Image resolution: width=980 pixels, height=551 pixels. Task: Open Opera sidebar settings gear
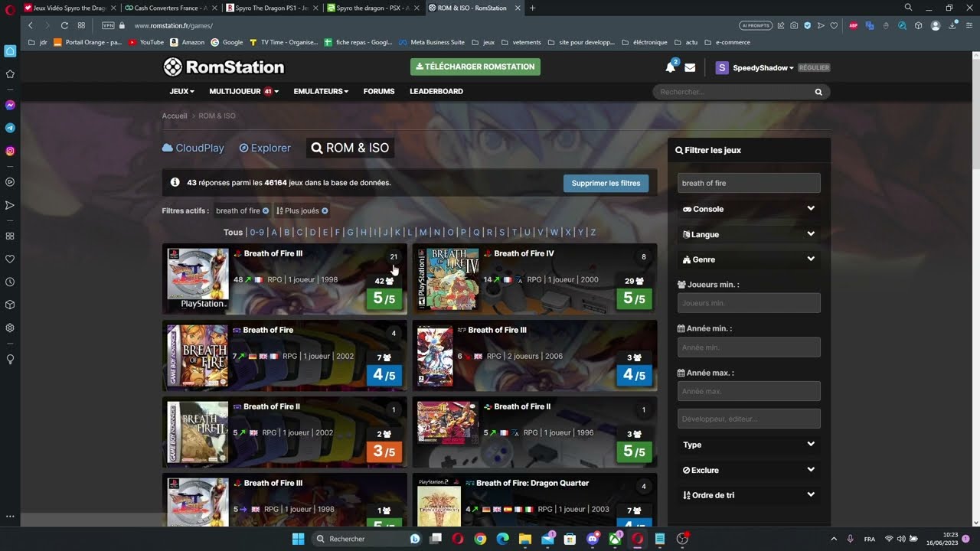pos(10,328)
